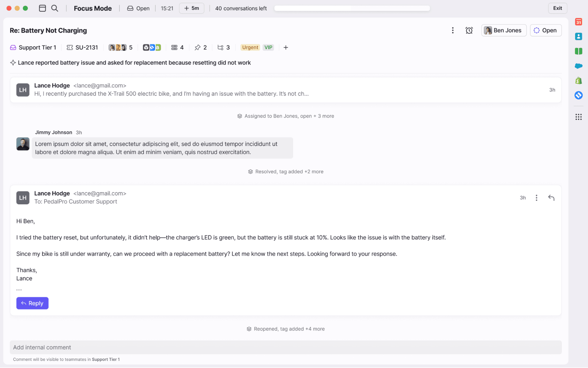
Task: Click the reply arrow icon on Lance's message
Action: click(551, 198)
